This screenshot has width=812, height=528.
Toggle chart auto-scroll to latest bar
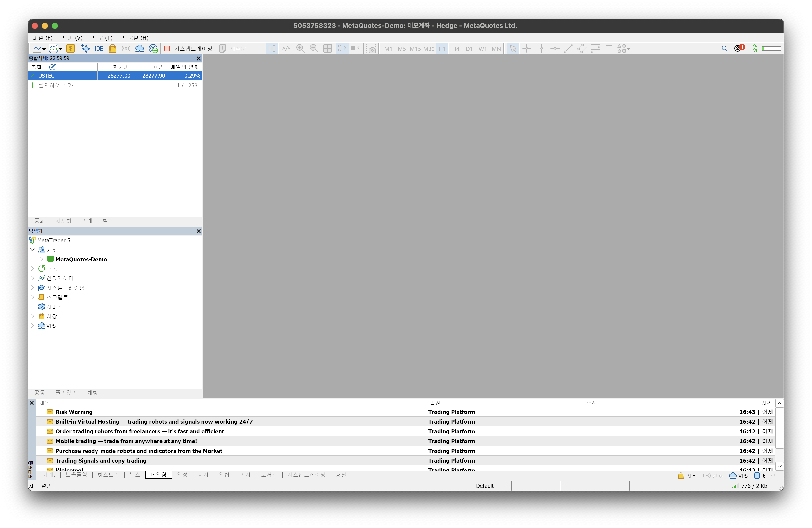tap(342, 49)
